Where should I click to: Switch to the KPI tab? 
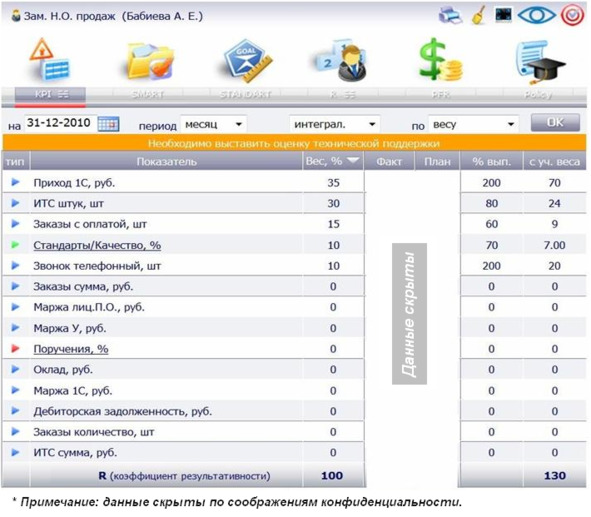click(50, 95)
